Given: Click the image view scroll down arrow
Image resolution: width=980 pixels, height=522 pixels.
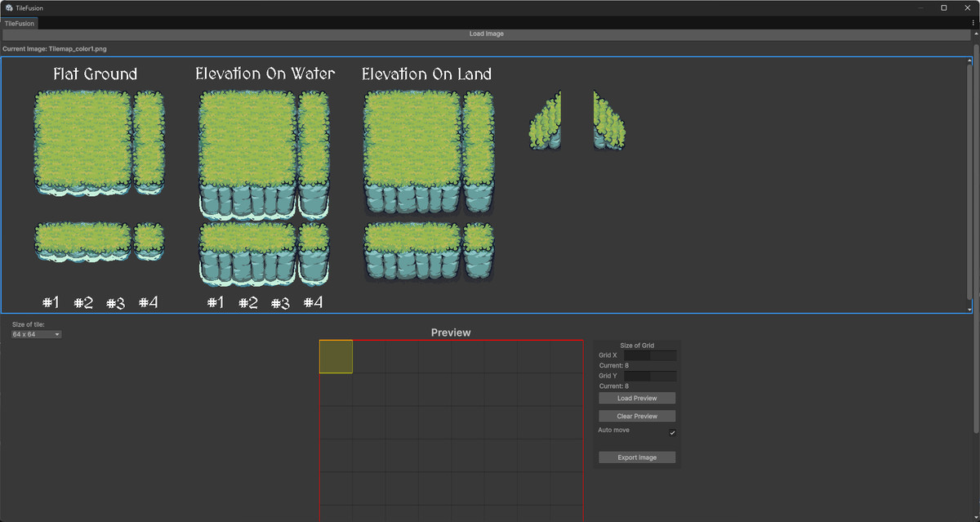Looking at the screenshot, I should 970,310.
